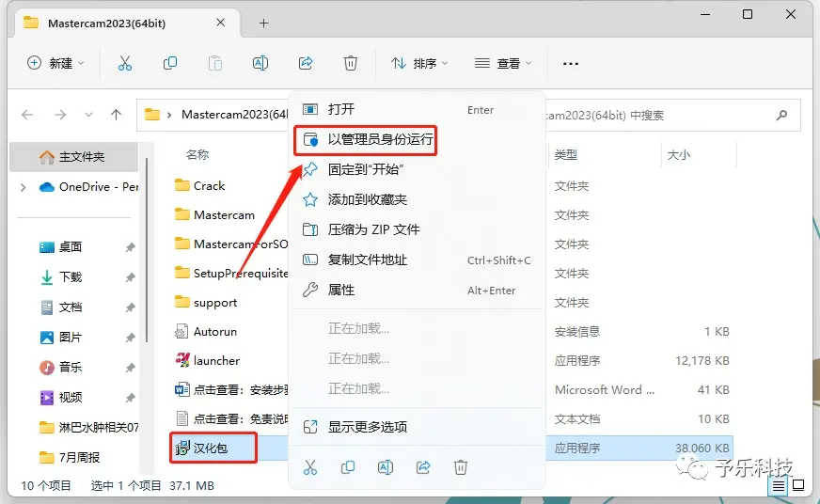Open OneDrive in sidebar
820x504 pixels.
click(x=89, y=186)
